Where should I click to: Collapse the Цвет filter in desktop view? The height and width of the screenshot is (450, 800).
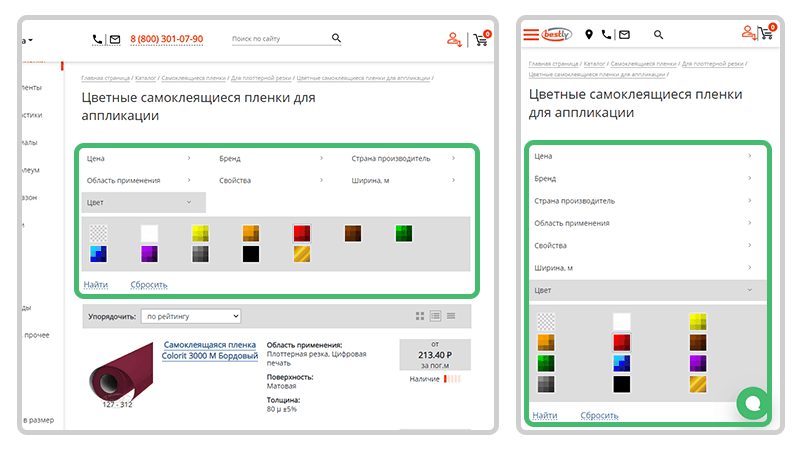coord(144,203)
